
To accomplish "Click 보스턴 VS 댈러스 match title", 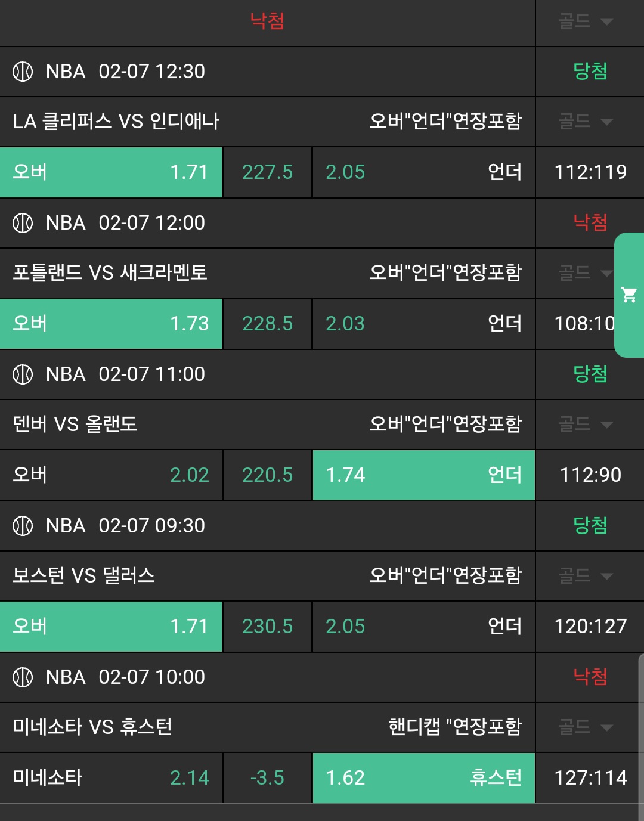I will (x=84, y=576).
